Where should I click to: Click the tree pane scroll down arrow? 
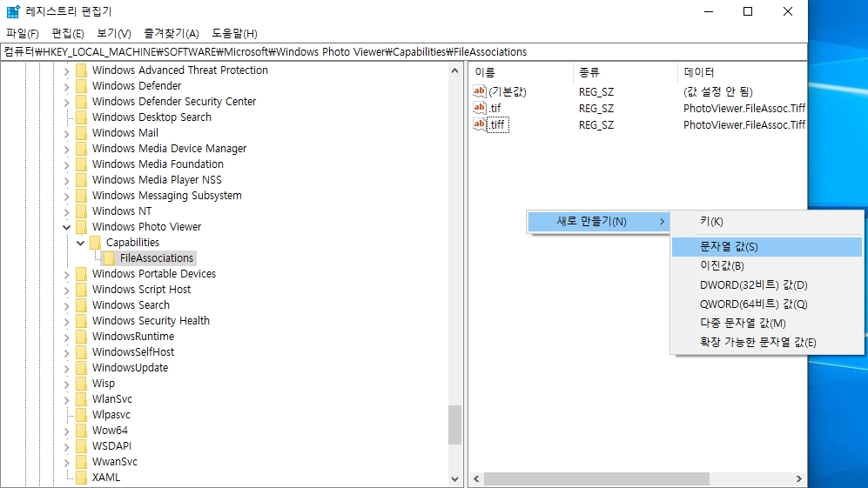tap(455, 479)
